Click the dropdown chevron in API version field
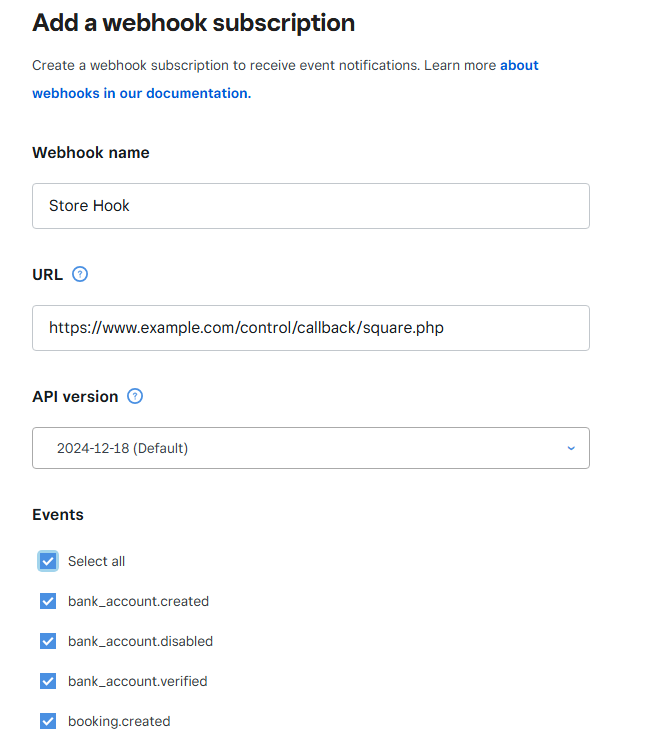 coord(571,448)
